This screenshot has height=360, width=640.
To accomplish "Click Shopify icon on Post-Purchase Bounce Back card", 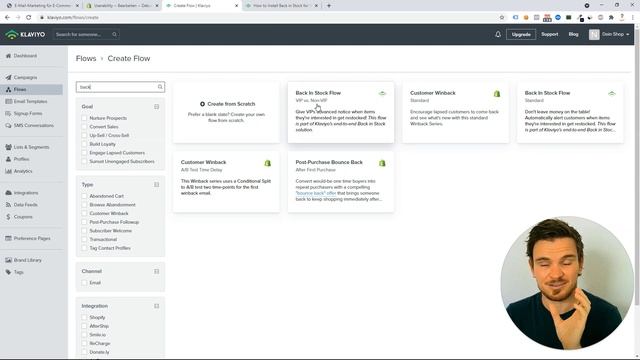I will pos(382,163).
